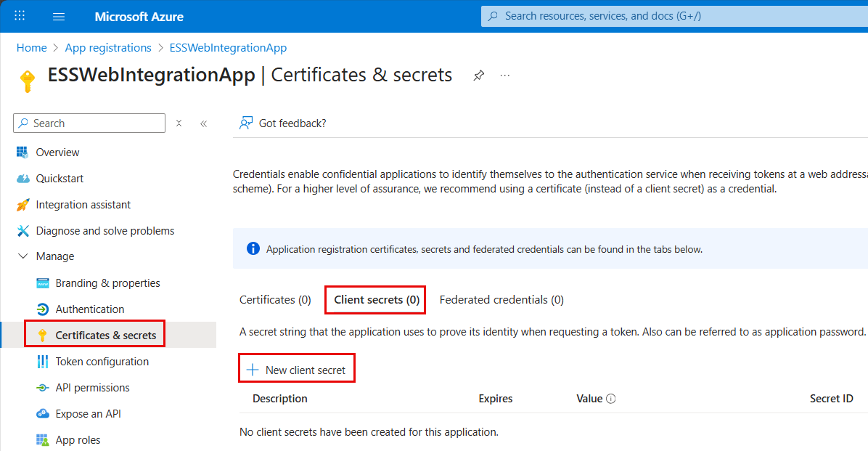This screenshot has height=451, width=868.
Task: Focus the sidebar Search field
Action: [x=89, y=123]
